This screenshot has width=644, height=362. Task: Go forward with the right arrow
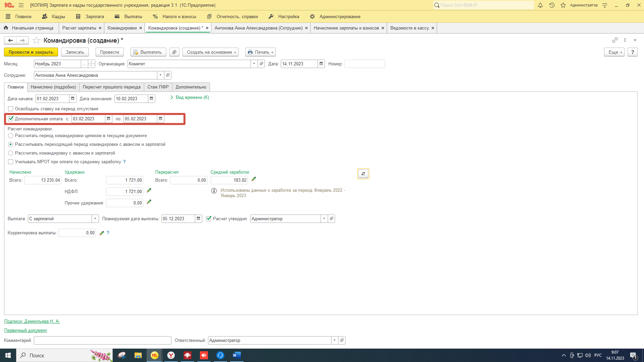click(x=22, y=41)
